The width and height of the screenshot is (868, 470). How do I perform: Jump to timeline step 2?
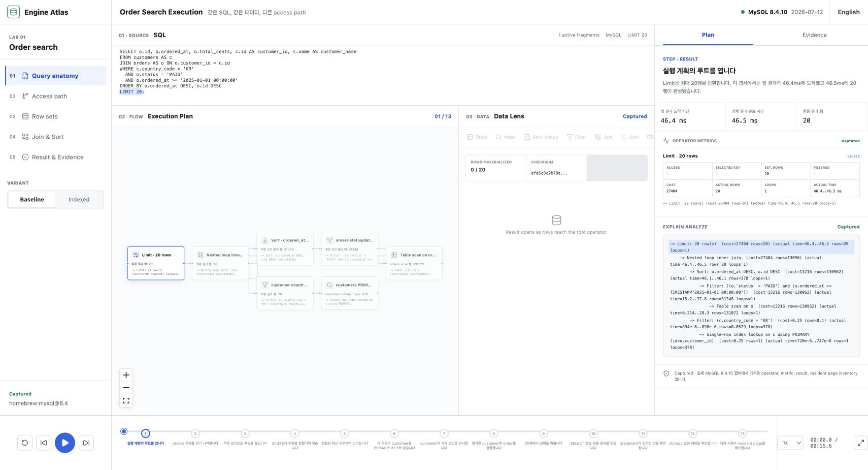195,433
